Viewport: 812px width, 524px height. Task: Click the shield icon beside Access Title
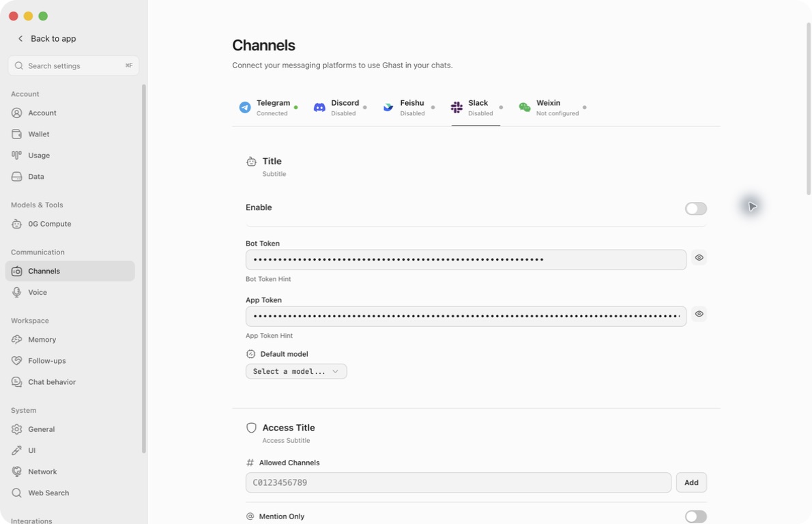[251, 428]
